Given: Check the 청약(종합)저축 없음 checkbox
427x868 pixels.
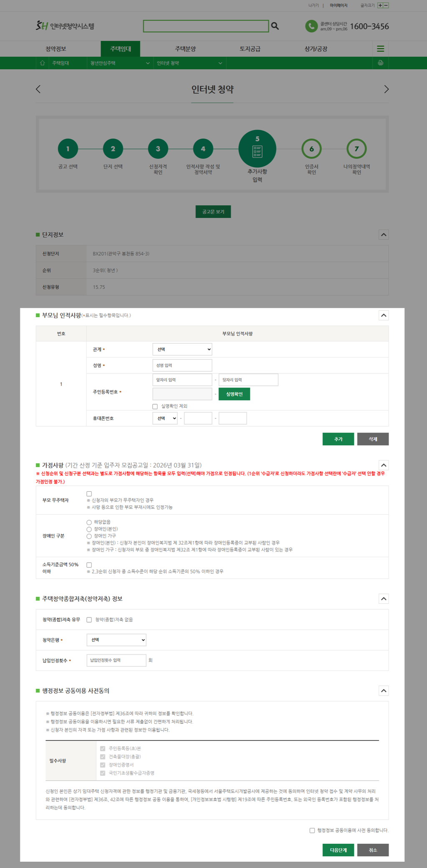Looking at the screenshot, I should 89,620.
